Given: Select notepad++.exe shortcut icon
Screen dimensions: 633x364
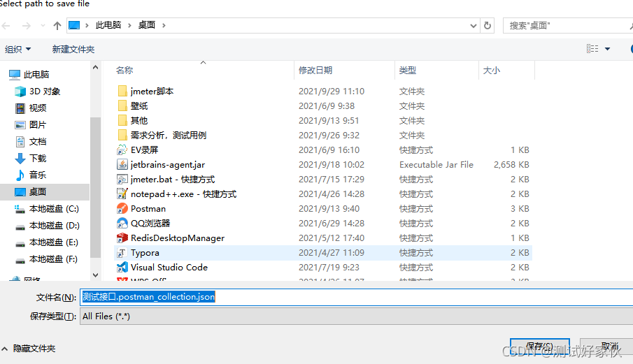Looking at the screenshot, I should [x=122, y=194].
